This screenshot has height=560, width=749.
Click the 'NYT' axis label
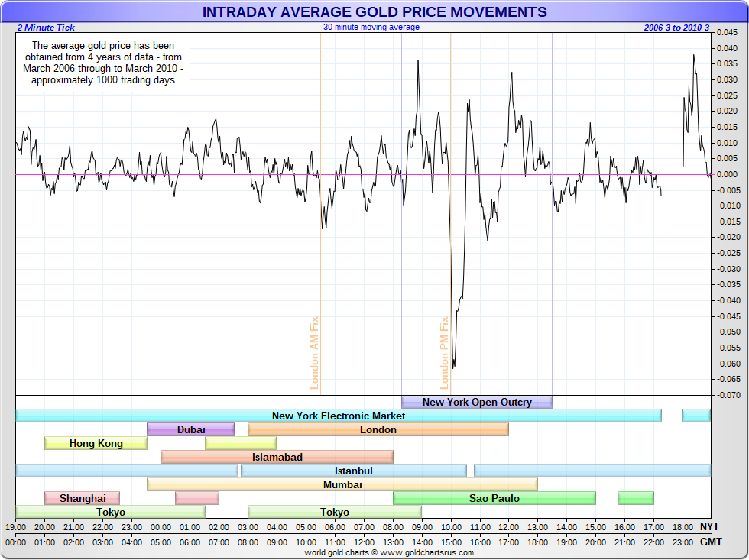pos(710,527)
